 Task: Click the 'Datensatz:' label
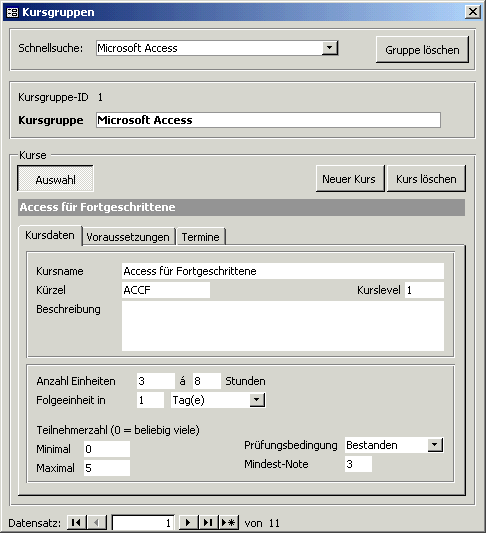point(35,523)
